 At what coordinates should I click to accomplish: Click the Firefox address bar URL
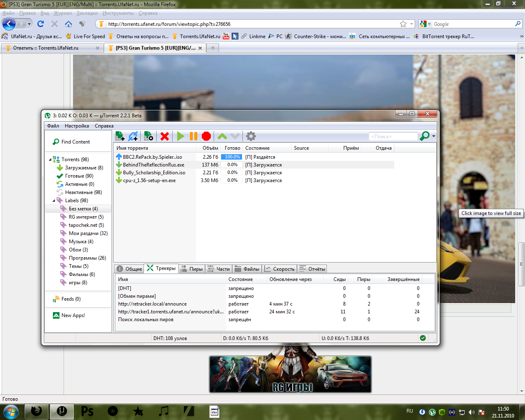coord(169,24)
